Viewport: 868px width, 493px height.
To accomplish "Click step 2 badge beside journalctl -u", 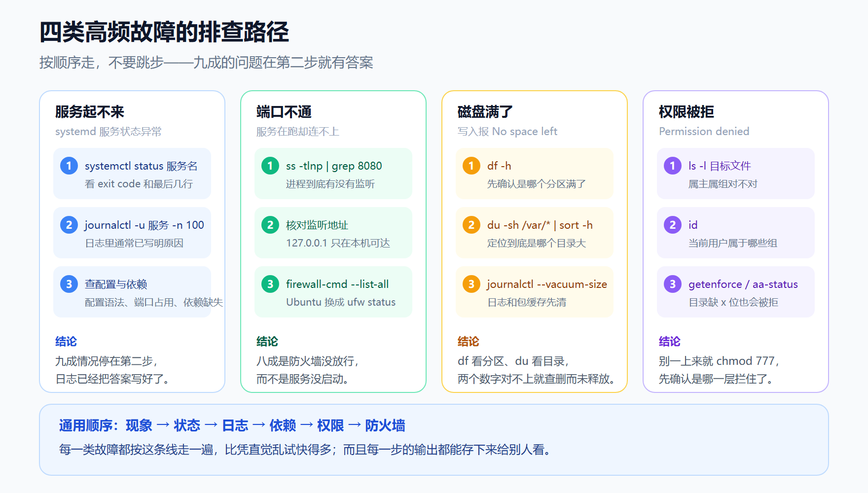I will tap(69, 225).
